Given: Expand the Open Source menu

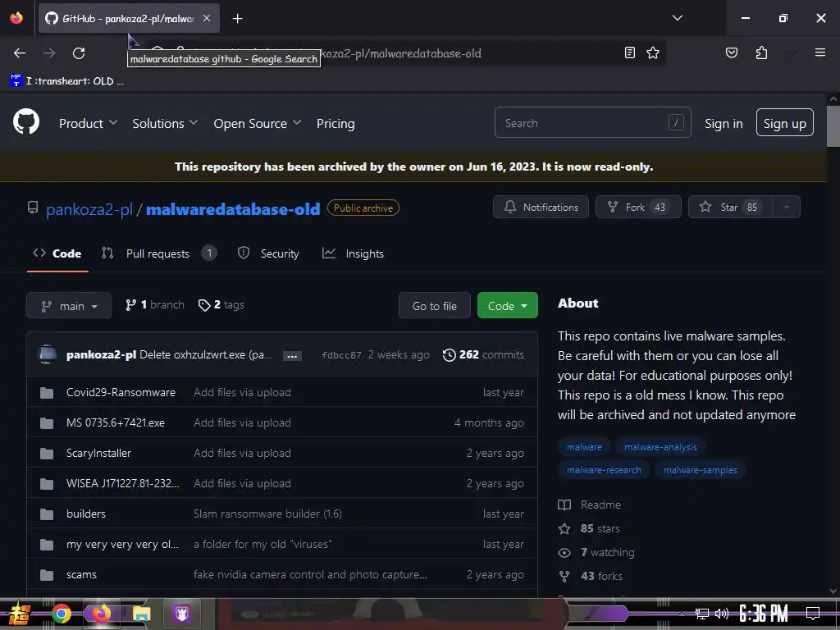Looking at the screenshot, I should [x=257, y=123].
